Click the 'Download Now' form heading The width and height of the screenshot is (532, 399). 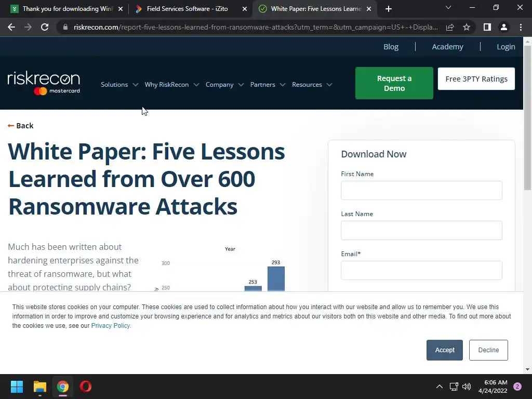374,154
